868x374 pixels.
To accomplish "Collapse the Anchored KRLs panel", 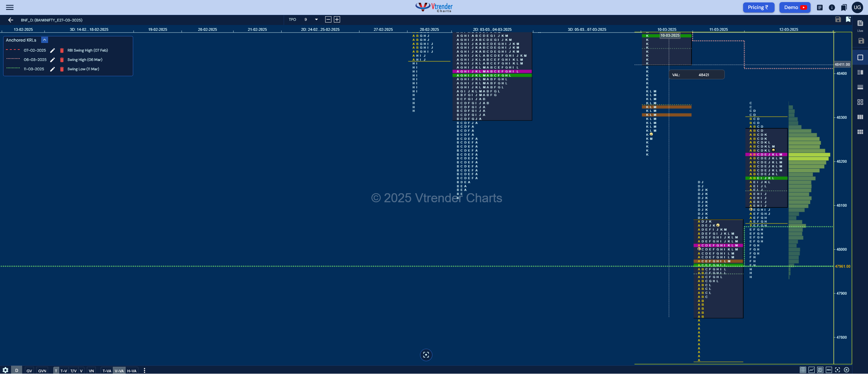I will 45,40.
